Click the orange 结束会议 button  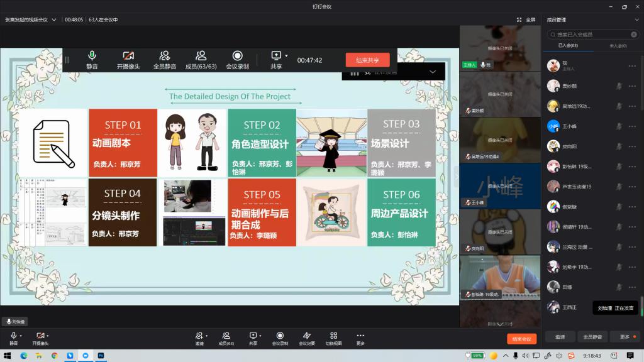point(521,339)
